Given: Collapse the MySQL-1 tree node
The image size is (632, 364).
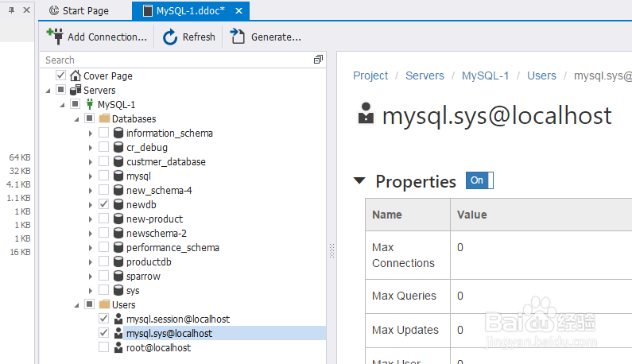Looking at the screenshot, I should [62, 105].
